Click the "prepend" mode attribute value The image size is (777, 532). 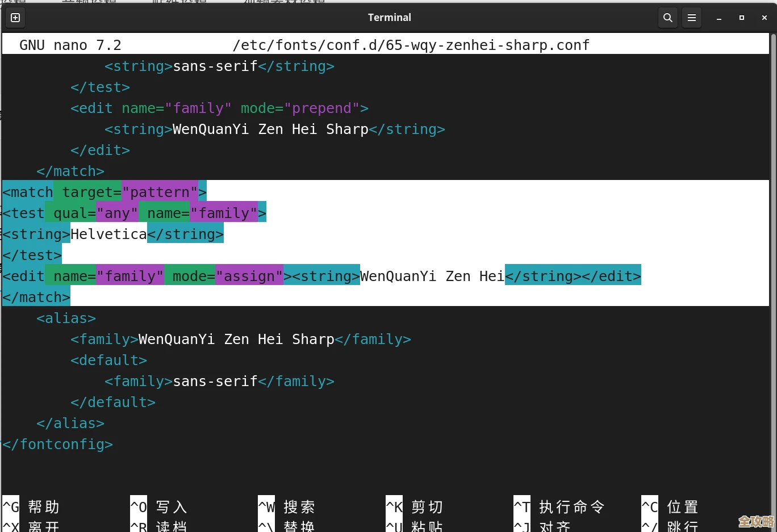click(x=322, y=108)
